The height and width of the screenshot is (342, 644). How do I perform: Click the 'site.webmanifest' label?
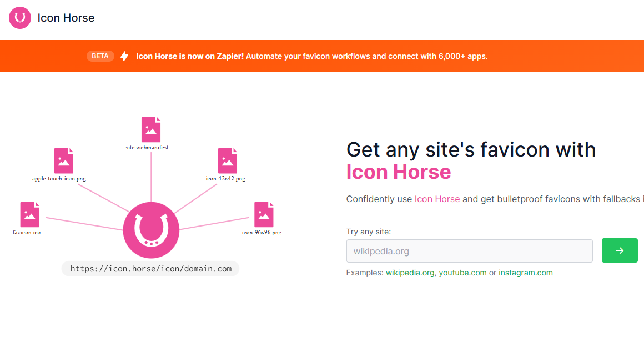(x=147, y=147)
